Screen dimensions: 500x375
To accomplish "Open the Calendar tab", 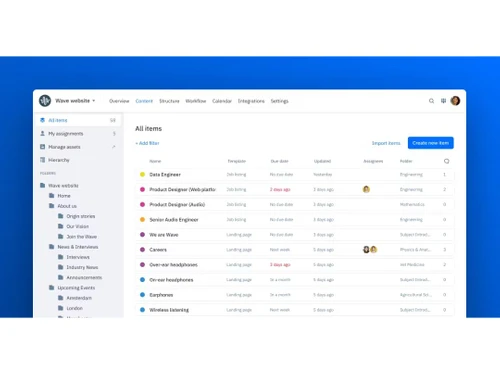I will click(222, 101).
